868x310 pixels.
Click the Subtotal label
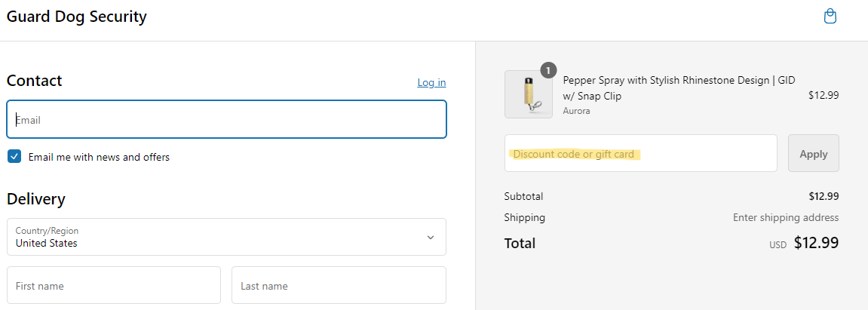[523, 196]
